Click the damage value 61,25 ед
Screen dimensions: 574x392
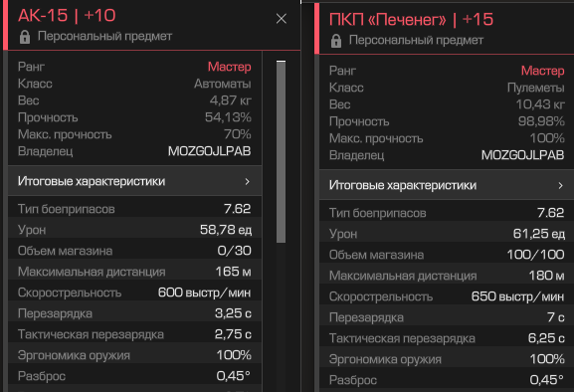539,234
